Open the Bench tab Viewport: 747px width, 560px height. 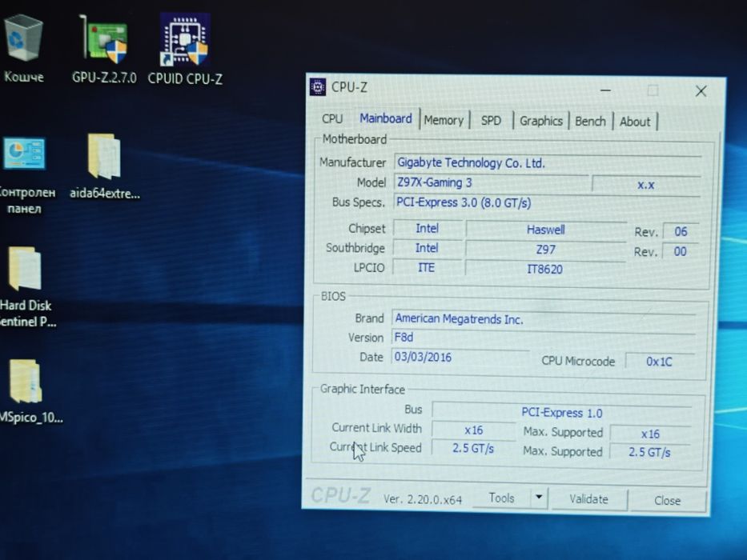point(590,122)
